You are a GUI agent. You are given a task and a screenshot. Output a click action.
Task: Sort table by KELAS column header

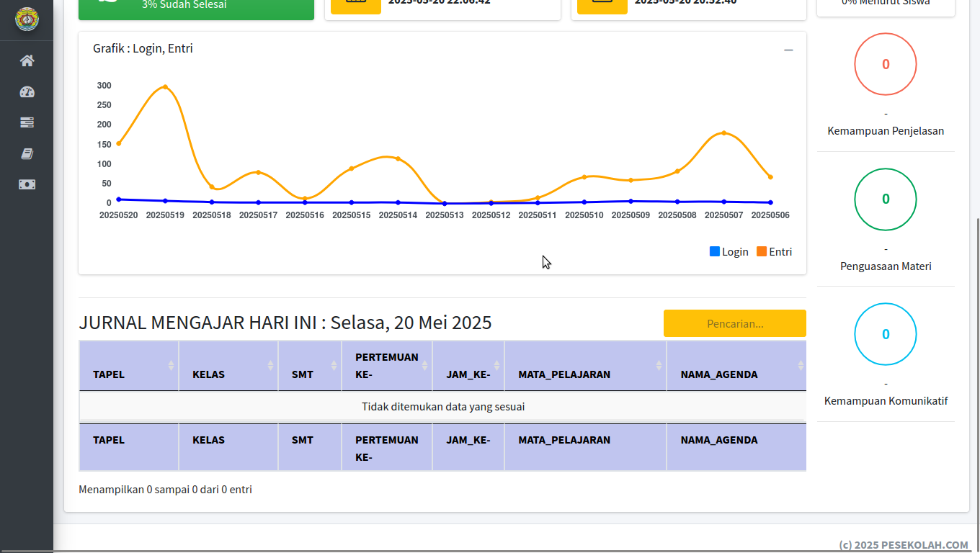coord(228,366)
